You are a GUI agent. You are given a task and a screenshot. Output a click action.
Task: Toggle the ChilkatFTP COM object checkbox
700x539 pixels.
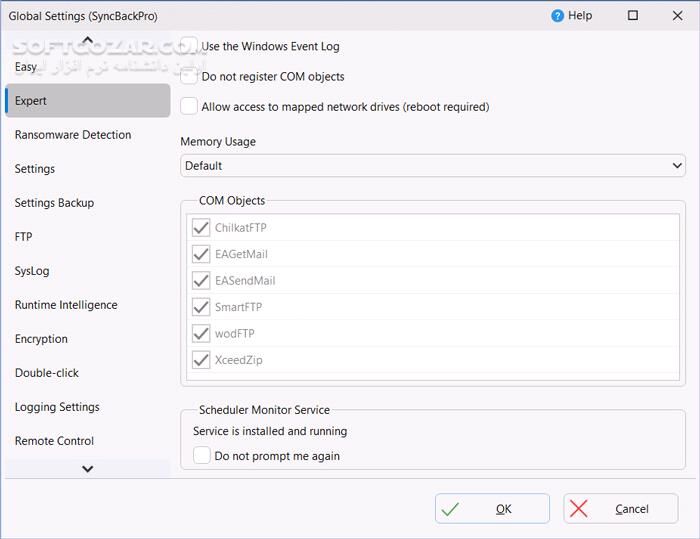tap(201, 228)
